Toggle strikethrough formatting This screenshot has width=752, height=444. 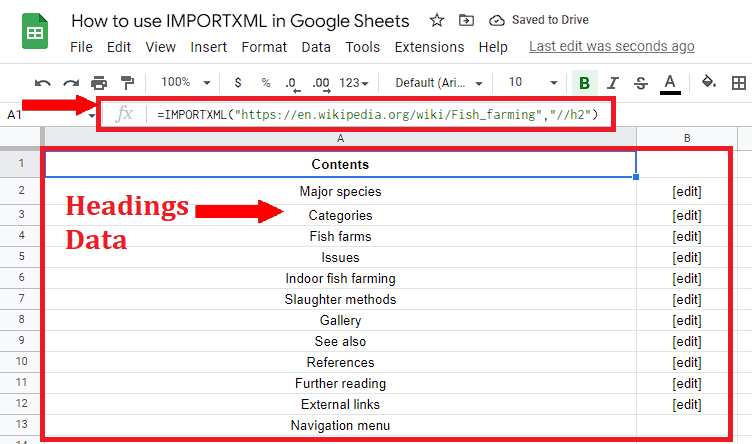click(x=641, y=83)
